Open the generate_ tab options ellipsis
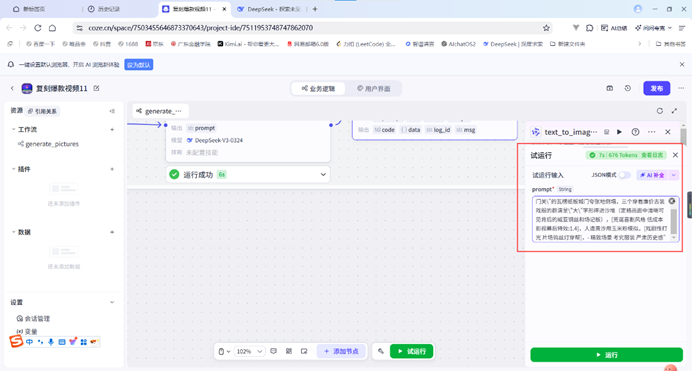Screen dimensions: 692x371 click(x=179, y=111)
